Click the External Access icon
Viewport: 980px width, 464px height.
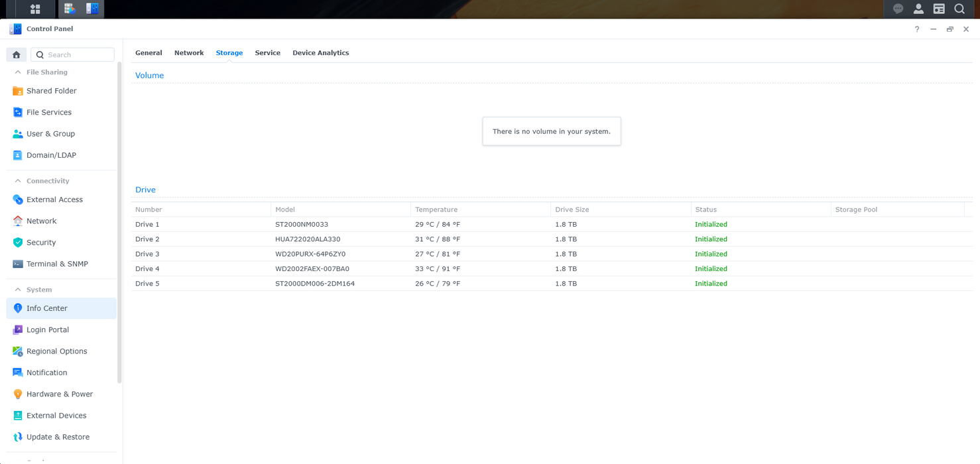[x=18, y=200]
